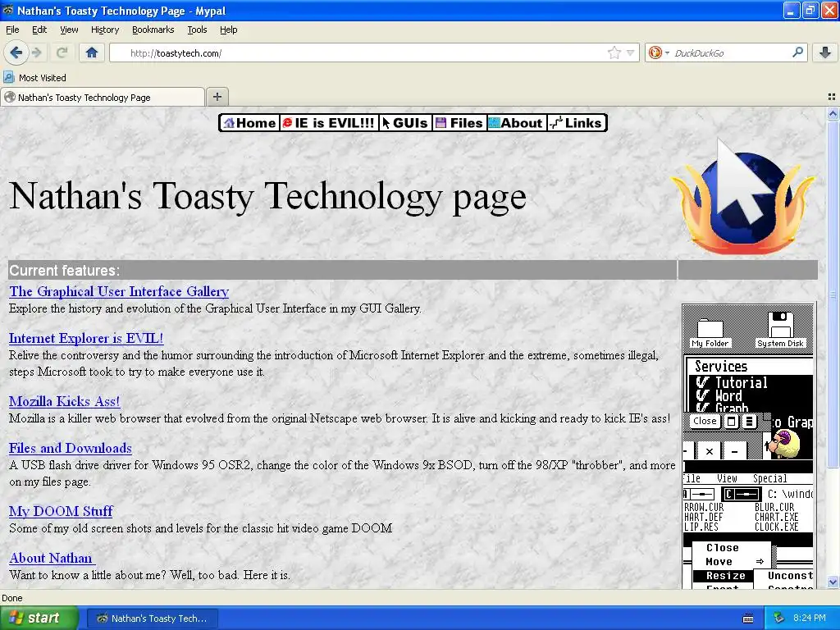The height and width of the screenshot is (630, 840).
Task: Click the system tray icon beside the clock
Action: pos(779,619)
